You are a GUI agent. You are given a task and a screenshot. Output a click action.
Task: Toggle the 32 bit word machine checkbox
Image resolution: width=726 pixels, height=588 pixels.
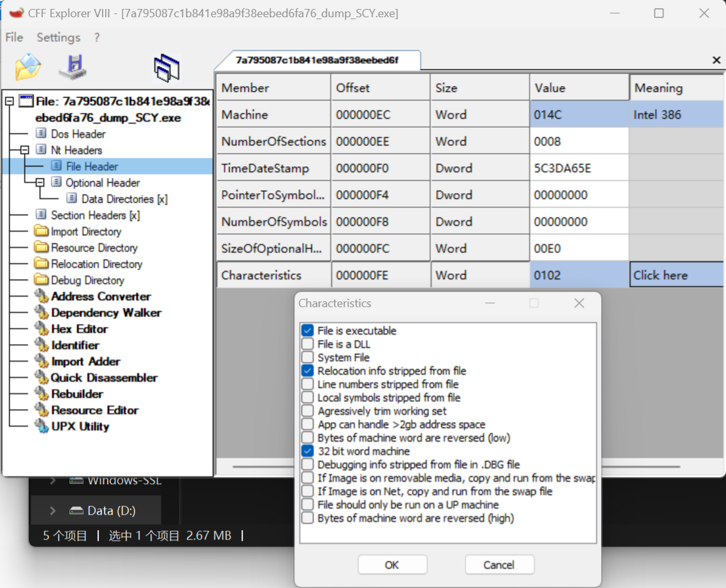pyautogui.click(x=308, y=451)
